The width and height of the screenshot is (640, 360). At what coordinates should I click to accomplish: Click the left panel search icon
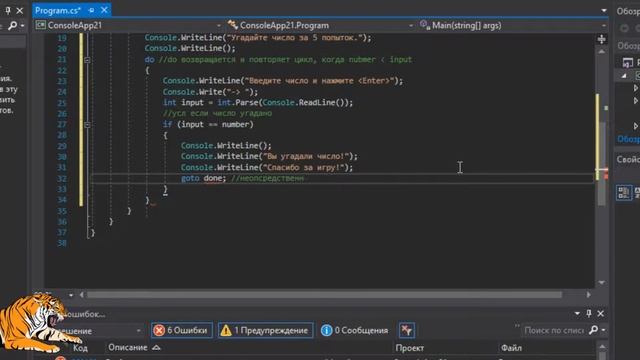[x=12, y=26]
